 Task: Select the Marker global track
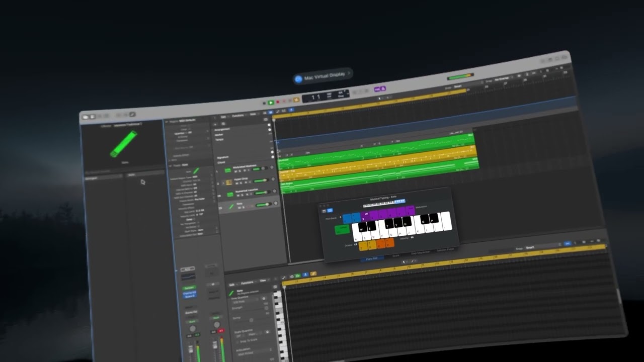(x=219, y=135)
